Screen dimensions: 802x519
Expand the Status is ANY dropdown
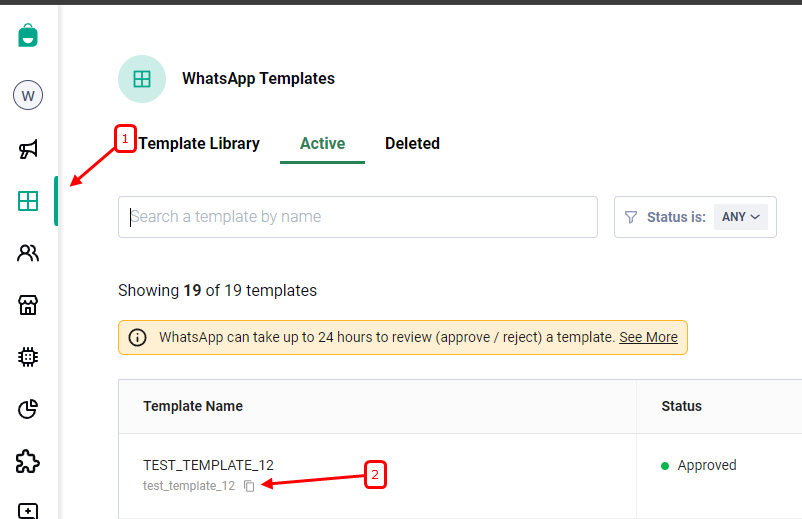click(740, 217)
